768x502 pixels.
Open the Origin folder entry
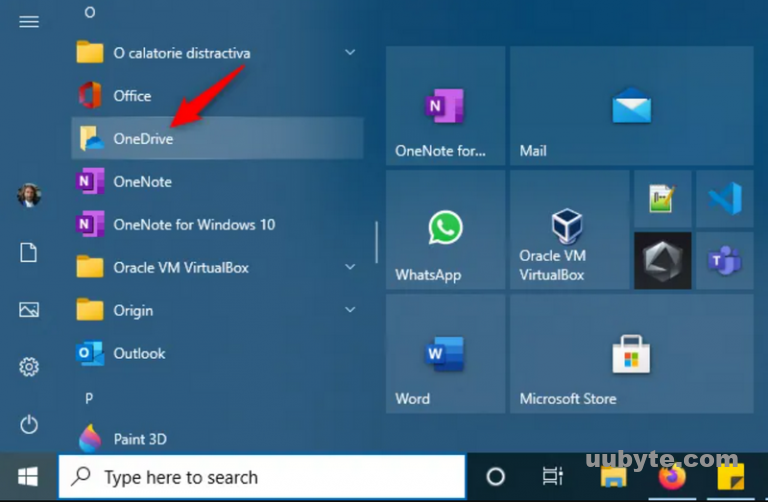click(217, 310)
